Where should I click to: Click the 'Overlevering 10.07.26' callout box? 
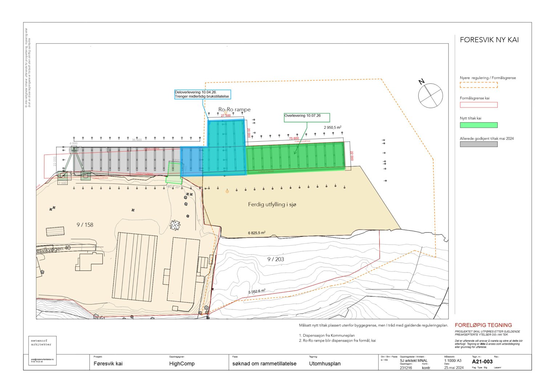pyautogui.click(x=307, y=117)
